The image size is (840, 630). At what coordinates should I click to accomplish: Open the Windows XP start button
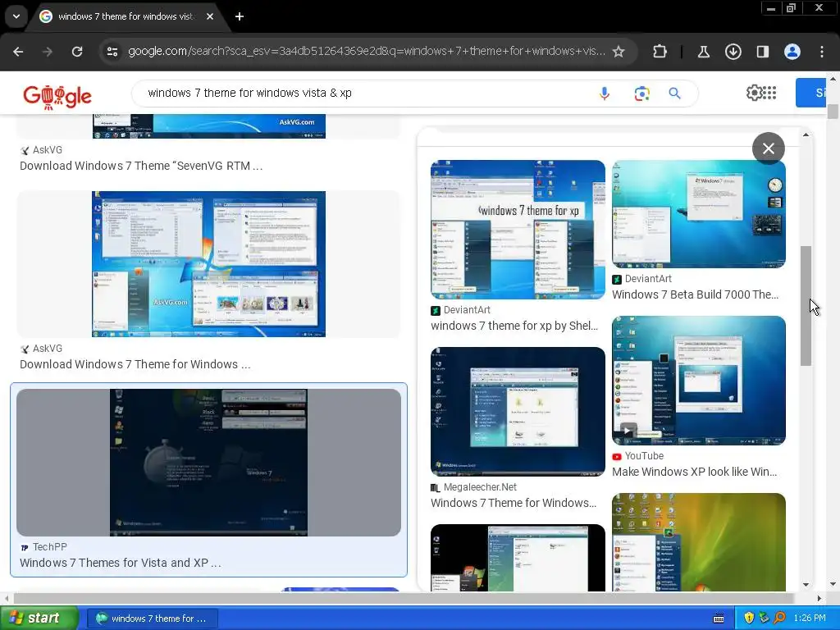(39, 619)
